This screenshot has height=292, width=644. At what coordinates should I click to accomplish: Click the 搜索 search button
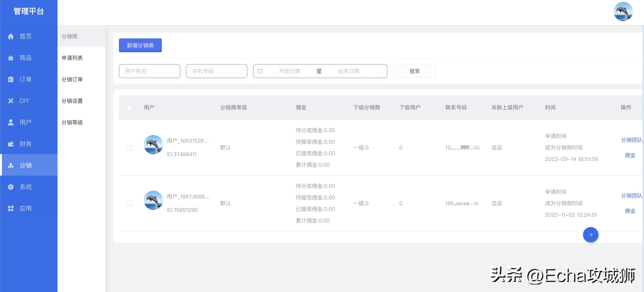[x=414, y=71]
